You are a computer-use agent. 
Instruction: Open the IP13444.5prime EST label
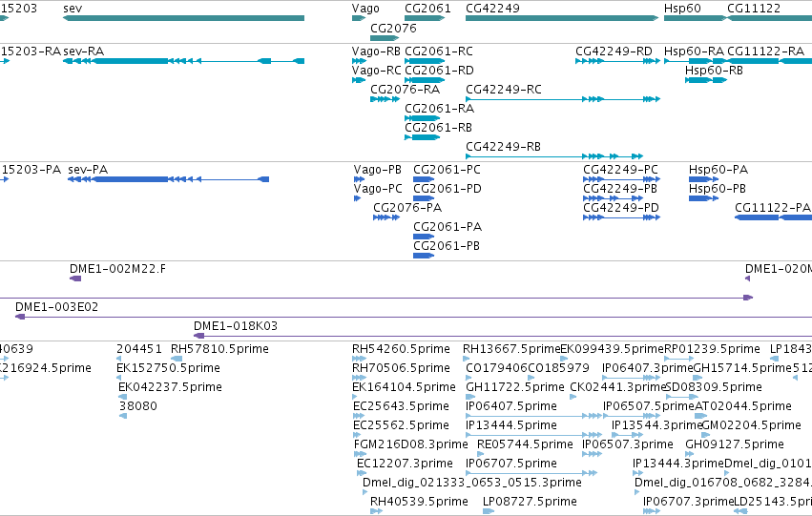point(511,426)
